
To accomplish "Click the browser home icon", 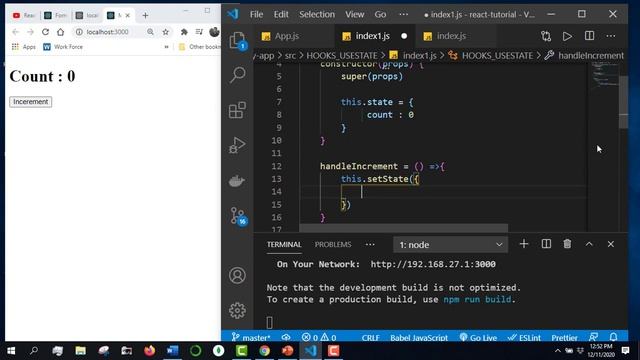I will pos(60,32).
